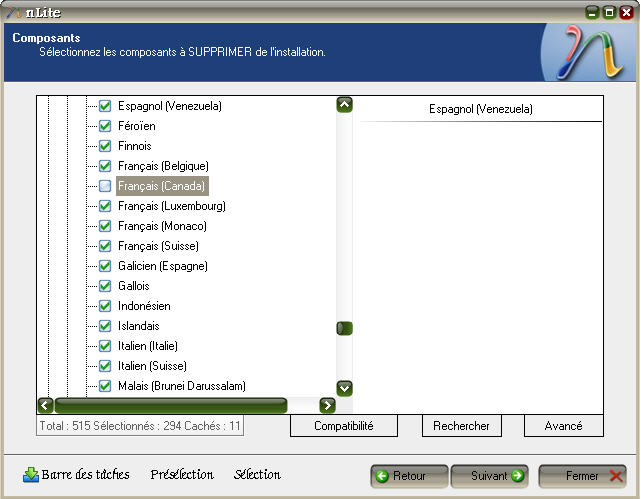Click the Avancé button
This screenshot has height=499, width=641.
pos(564,426)
